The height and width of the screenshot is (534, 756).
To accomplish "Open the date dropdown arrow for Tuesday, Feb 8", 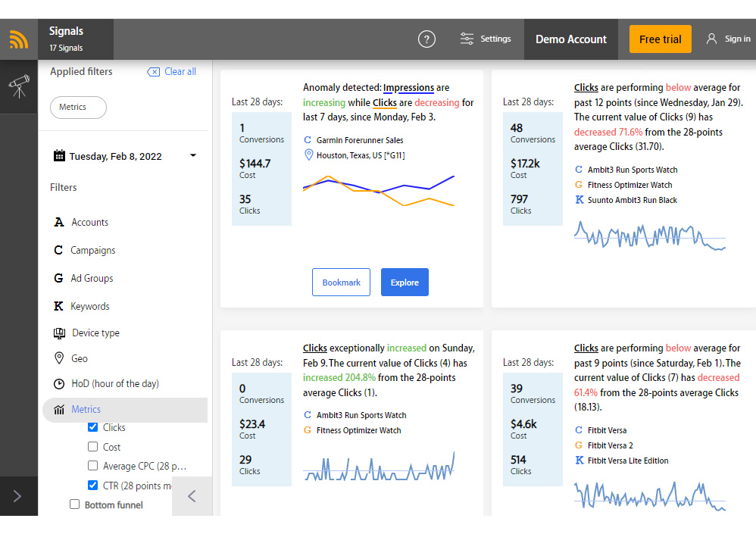I will 193,155.
